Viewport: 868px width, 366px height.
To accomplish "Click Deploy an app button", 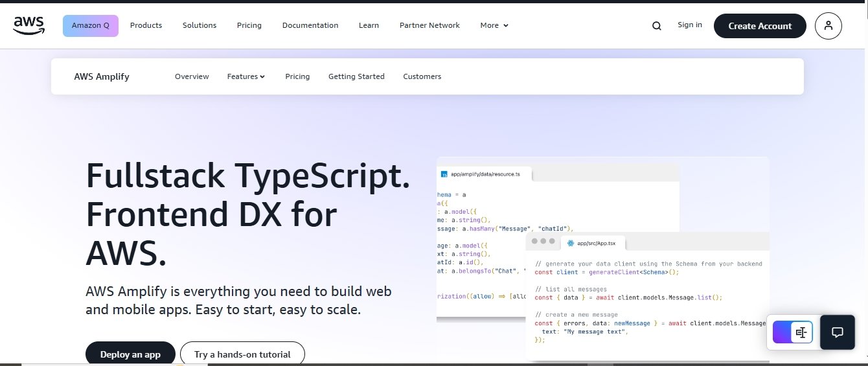I will pyautogui.click(x=130, y=354).
